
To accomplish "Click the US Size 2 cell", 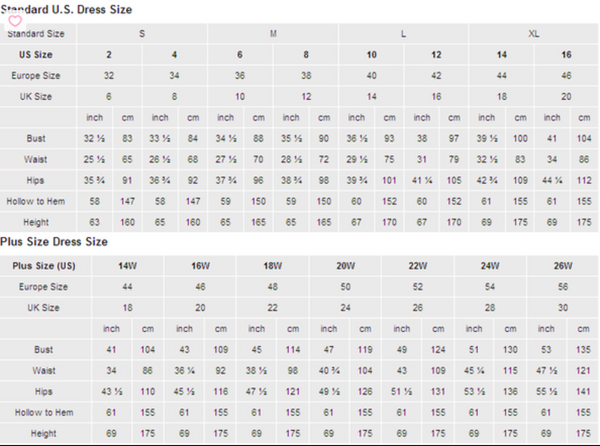I will point(109,54).
